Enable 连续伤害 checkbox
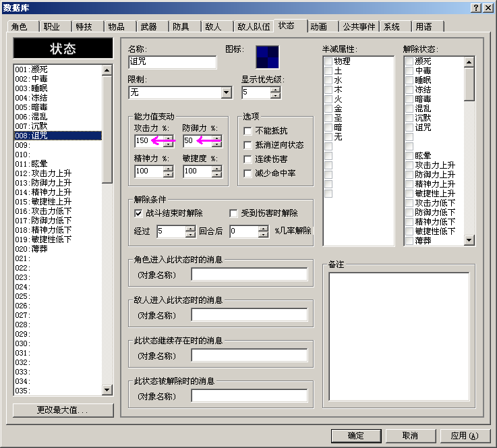 click(x=247, y=159)
